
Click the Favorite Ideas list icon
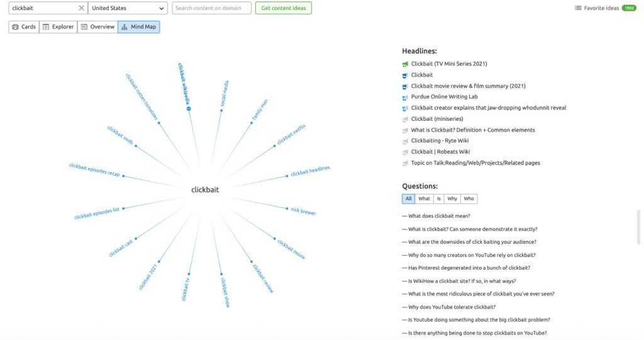(x=578, y=8)
